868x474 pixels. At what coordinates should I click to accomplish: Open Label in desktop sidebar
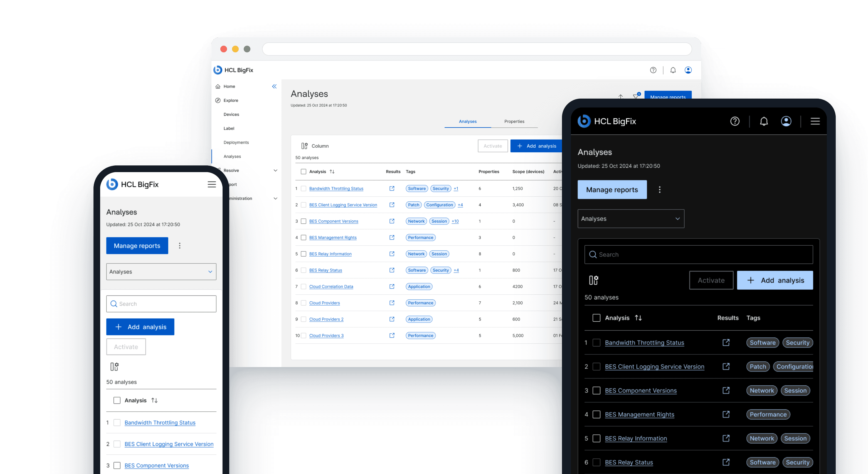pyautogui.click(x=229, y=129)
